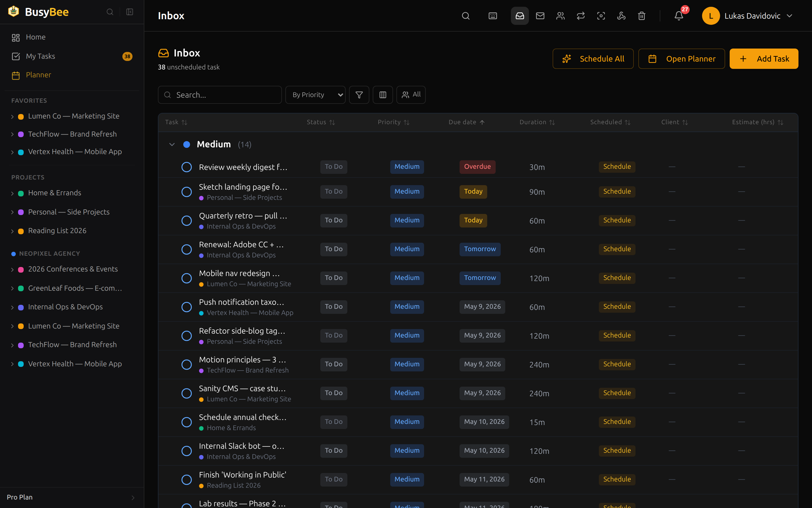
Task: Sort by Due date column header
Action: (466, 122)
